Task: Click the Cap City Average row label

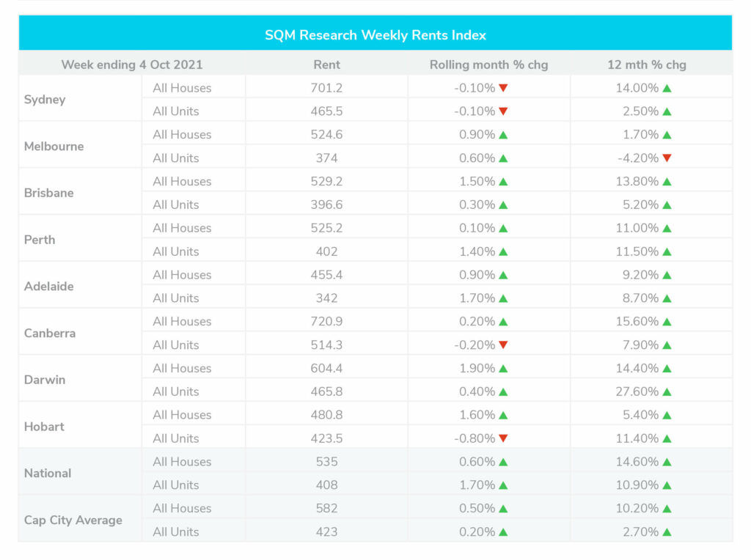Action: click(x=73, y=520)
